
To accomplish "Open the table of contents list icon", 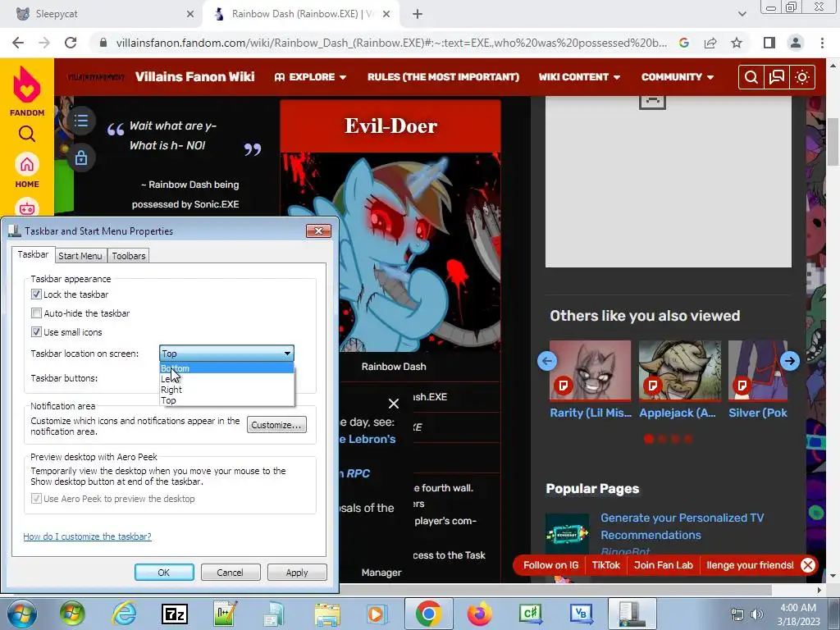I will (81, 121).
